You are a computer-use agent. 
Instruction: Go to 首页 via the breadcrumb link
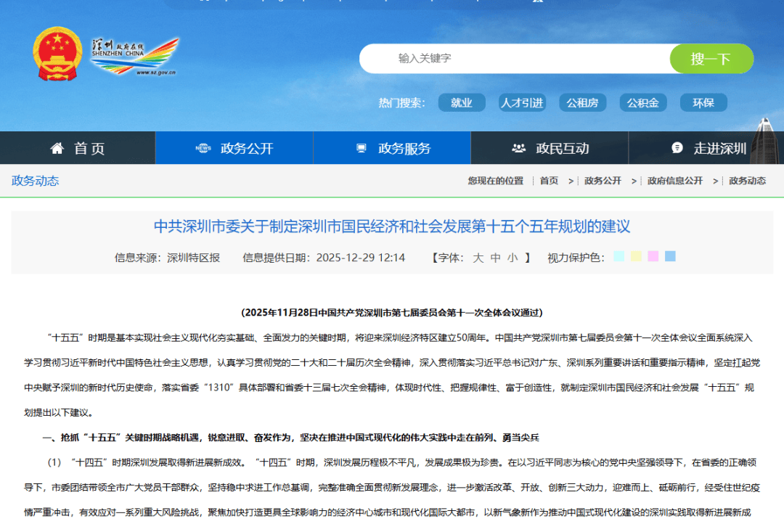(x=549, y=181)
